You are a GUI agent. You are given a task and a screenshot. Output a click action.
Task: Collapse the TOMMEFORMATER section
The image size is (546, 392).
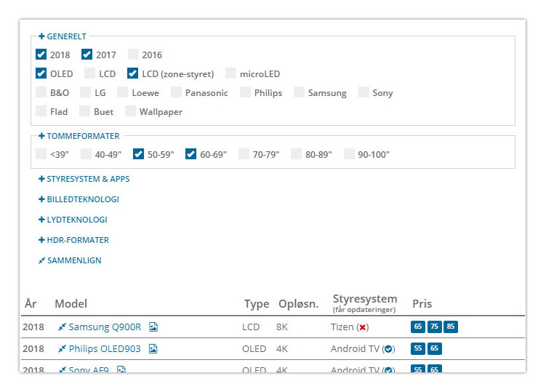tap(79, 136)
